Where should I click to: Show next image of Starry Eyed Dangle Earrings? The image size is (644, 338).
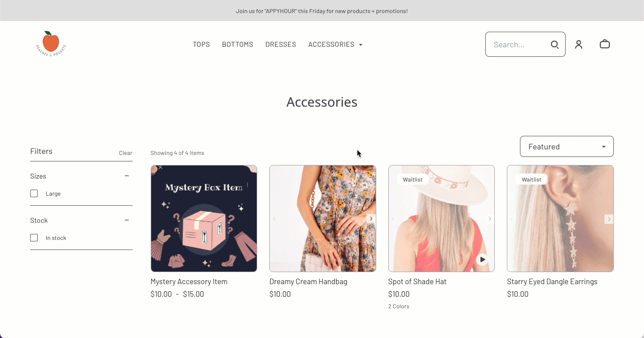click(609, 219)
